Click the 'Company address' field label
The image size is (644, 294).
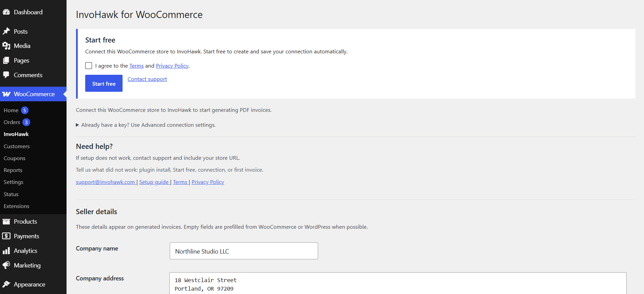100,278
